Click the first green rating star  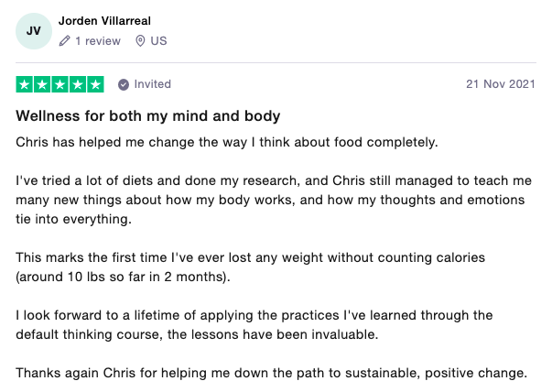[25, 84]
